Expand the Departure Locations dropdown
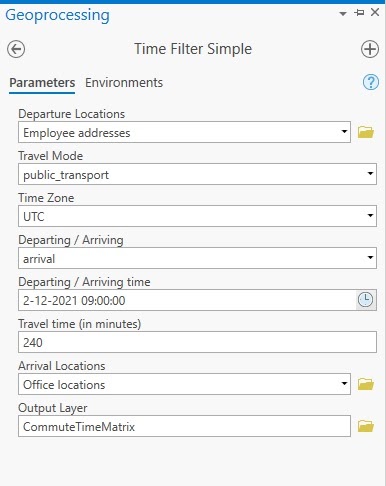 point(344,132)
